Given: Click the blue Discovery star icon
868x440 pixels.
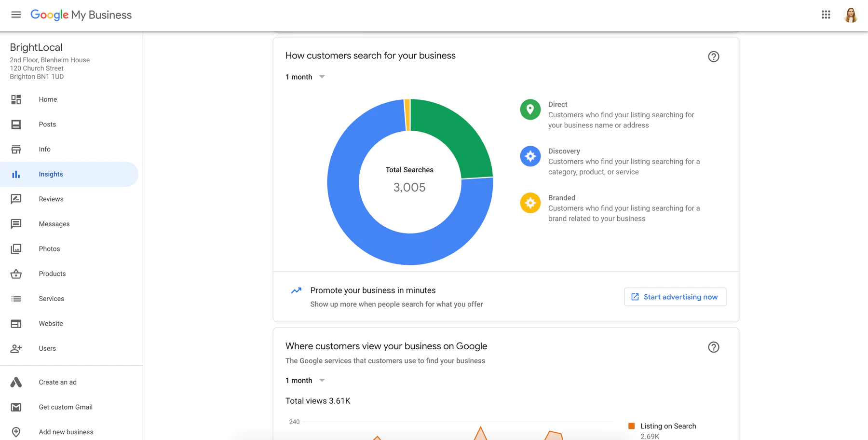Looking at the screenshot, I should [530, 156].
